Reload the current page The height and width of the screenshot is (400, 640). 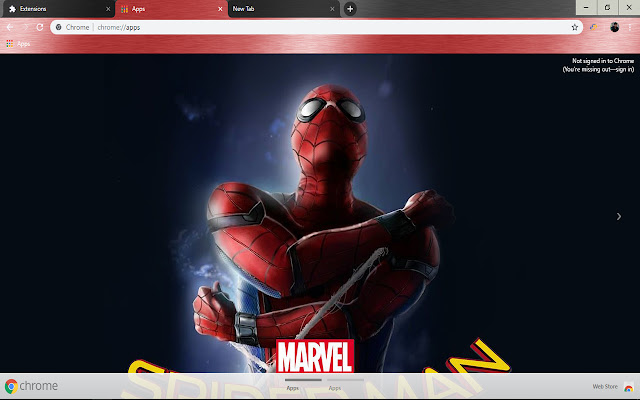[x=40, y=27]
